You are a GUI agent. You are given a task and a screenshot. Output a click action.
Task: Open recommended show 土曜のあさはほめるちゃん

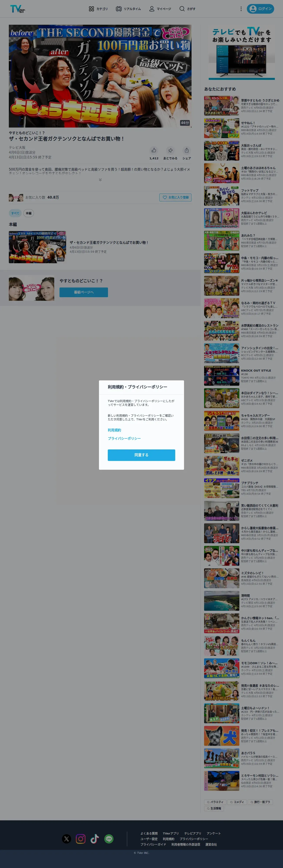click(242, 173)
